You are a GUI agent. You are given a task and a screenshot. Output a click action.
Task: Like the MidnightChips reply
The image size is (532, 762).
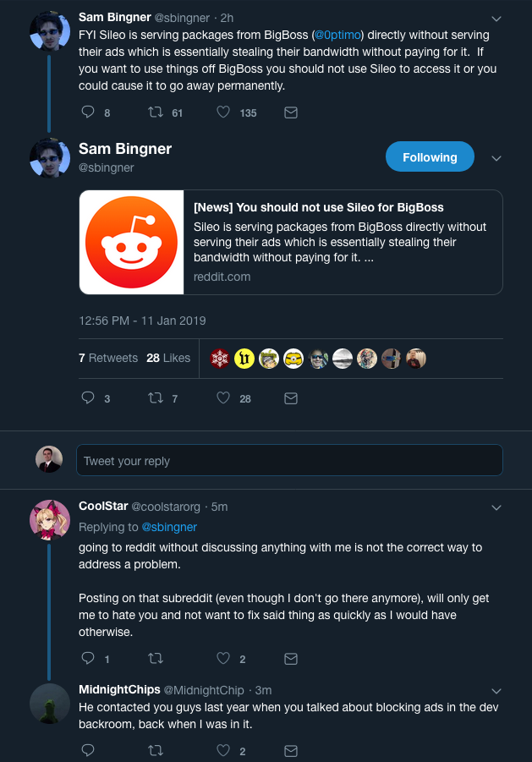(x=223, y=750)
